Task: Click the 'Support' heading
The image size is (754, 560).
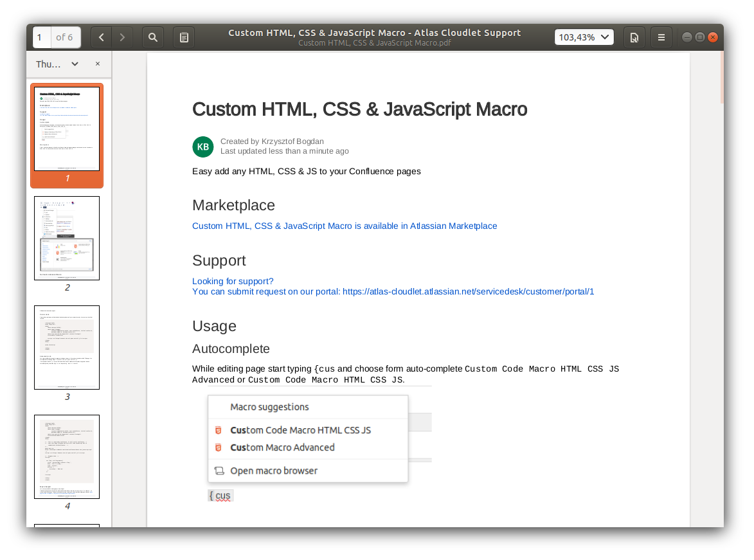Action: click(219, 261)
